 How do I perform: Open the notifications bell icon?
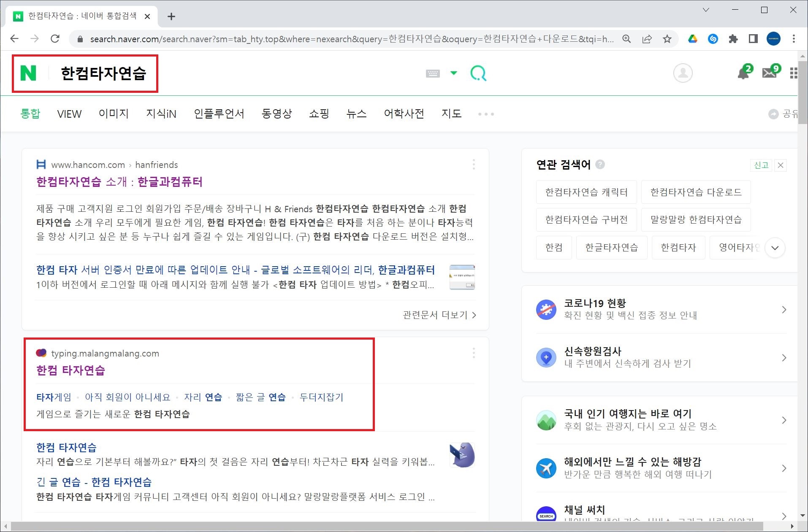point(743,73)
